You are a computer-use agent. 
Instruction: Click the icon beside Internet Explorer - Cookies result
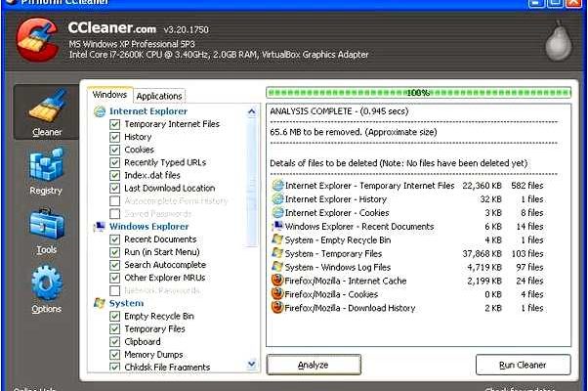click(277, 213)
